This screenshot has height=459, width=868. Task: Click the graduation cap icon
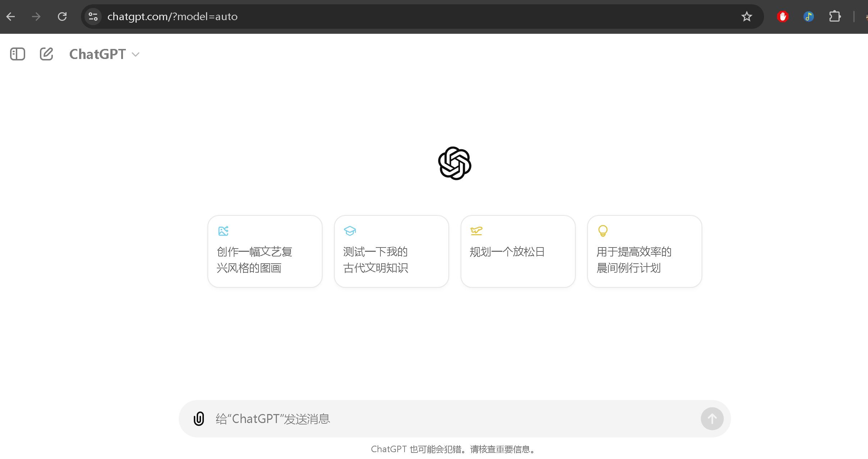click(350, 231)
